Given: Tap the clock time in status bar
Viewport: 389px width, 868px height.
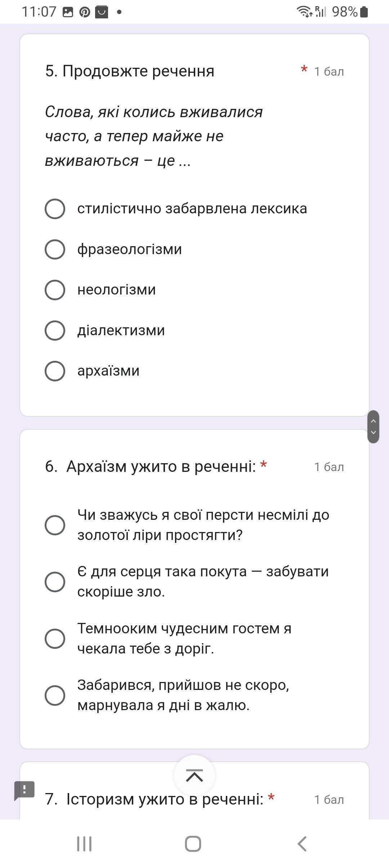Looking at the screenshot, I should coord(39,12).
